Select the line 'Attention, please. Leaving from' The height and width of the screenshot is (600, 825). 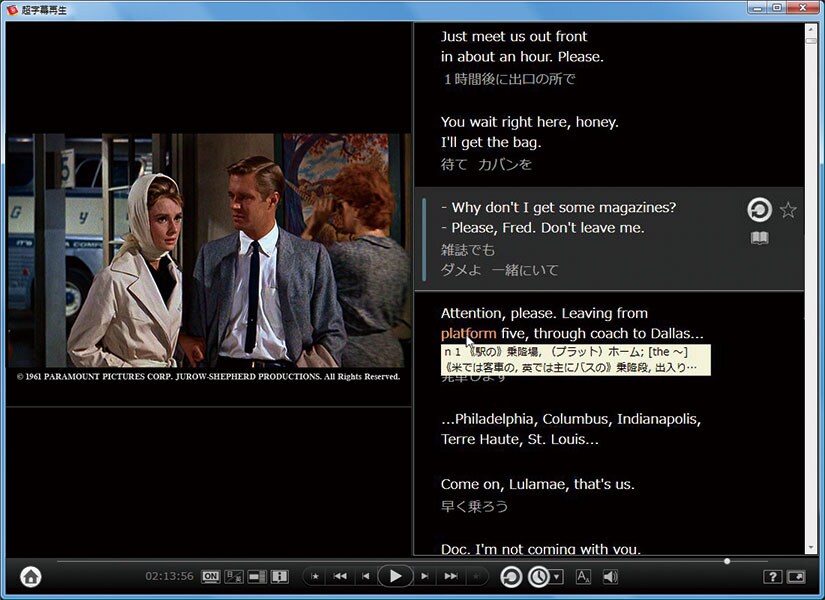[x=545, y=313]
